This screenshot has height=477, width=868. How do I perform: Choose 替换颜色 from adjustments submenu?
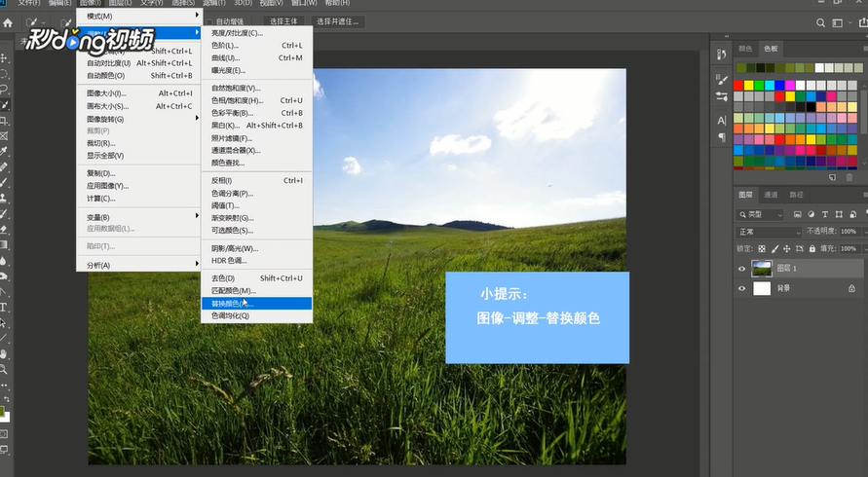point(257,304)
